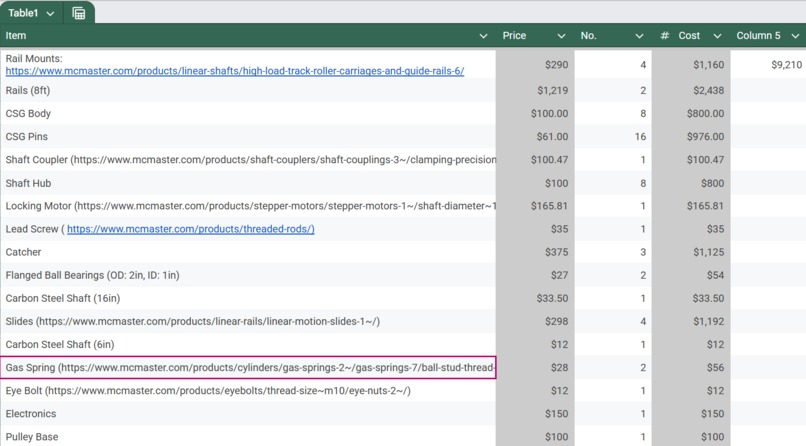Open the McMaster threaded-rods link
Viewport: 806px width, 446px height.
tap(191, 229)
